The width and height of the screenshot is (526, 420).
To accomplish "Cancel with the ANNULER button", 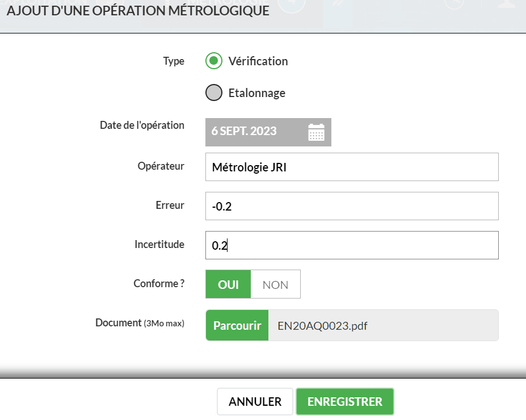I will (x=255, y=401).
